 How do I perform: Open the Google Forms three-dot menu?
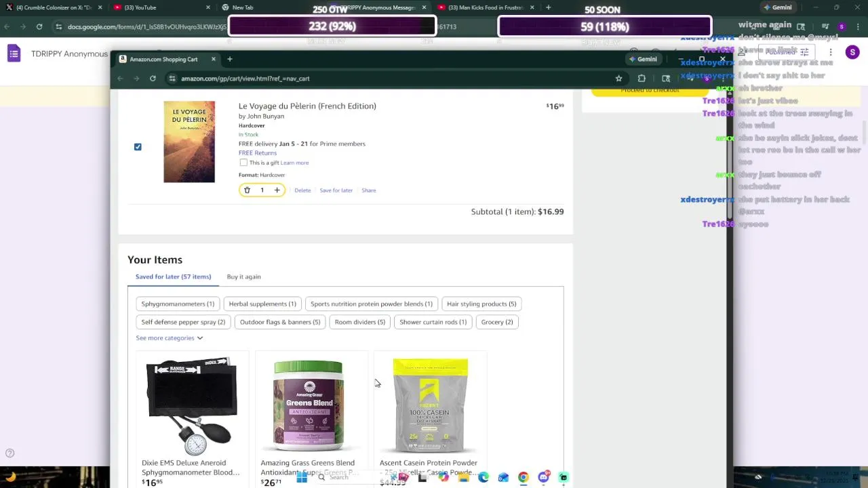[x=831, y=52]
